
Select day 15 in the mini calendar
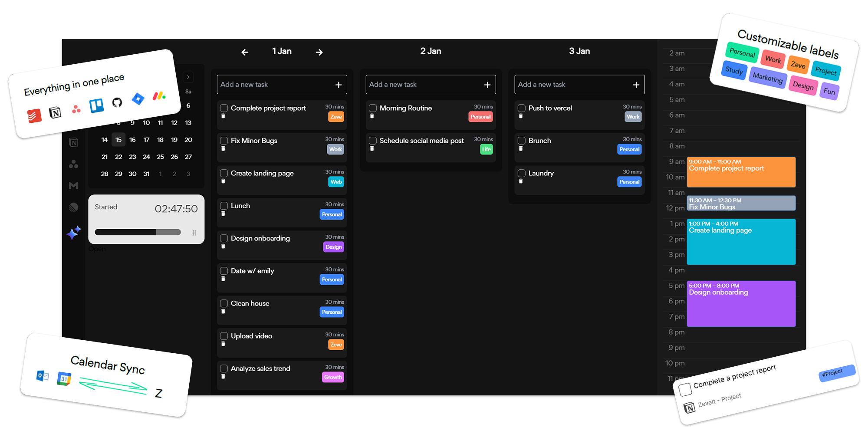[x=118, y=140]
